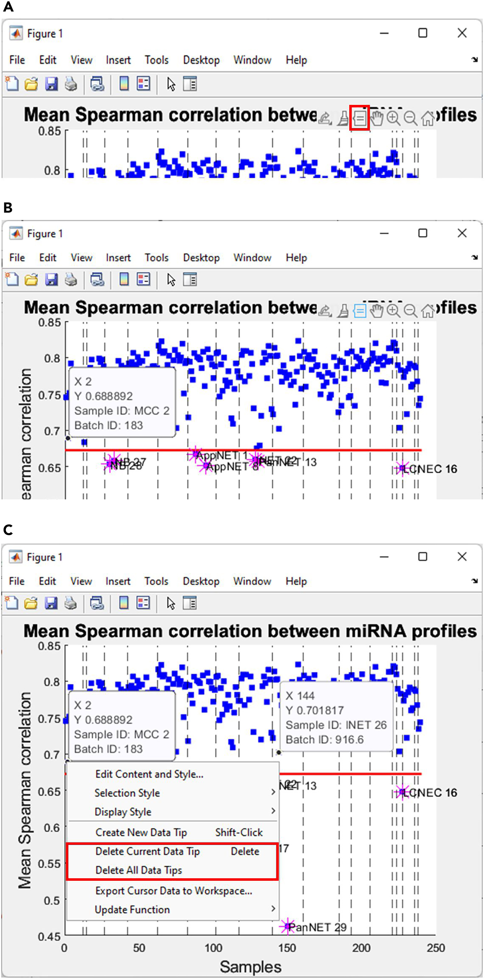The image size is (489, 980).
Task: Click Restore View home icon in panel B axes toolbar
Action: [428, 311]
